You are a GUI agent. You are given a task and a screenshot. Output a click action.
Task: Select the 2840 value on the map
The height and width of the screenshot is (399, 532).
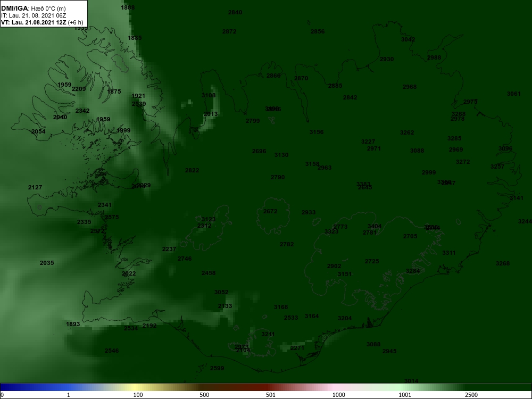click(x=235, y=12)
